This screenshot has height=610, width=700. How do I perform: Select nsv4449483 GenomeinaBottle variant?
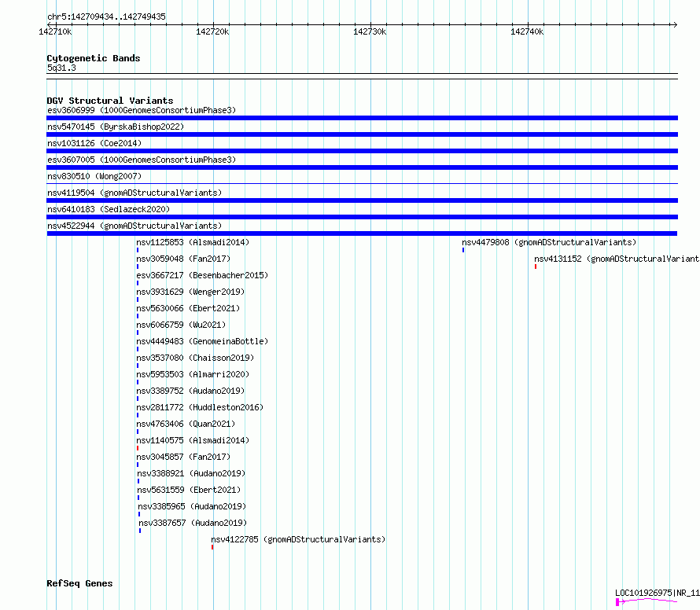point(202,341)
